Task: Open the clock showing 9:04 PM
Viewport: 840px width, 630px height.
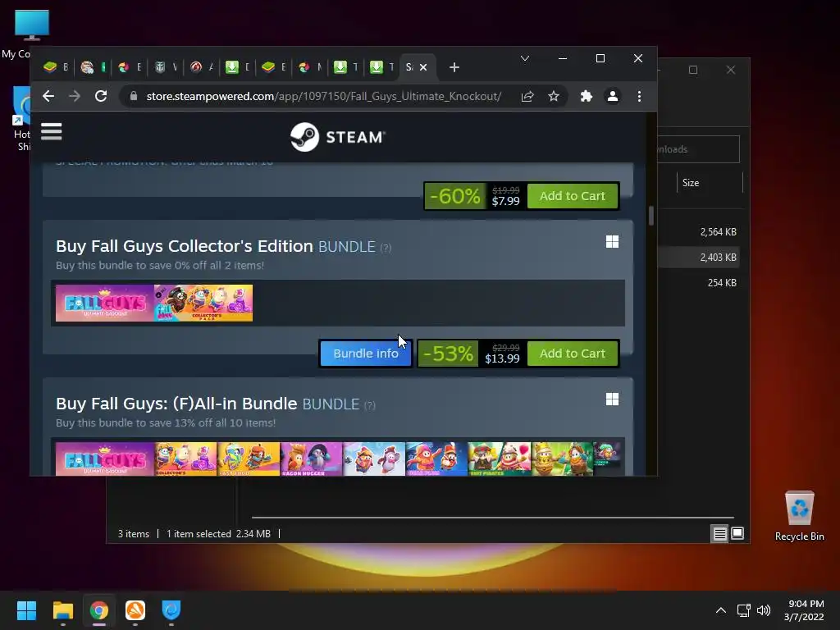Action: point(804,610)
